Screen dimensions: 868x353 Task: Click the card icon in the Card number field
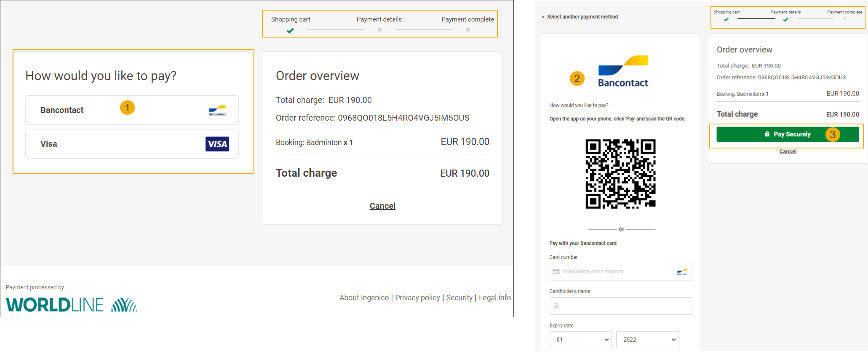coord(556,272)
